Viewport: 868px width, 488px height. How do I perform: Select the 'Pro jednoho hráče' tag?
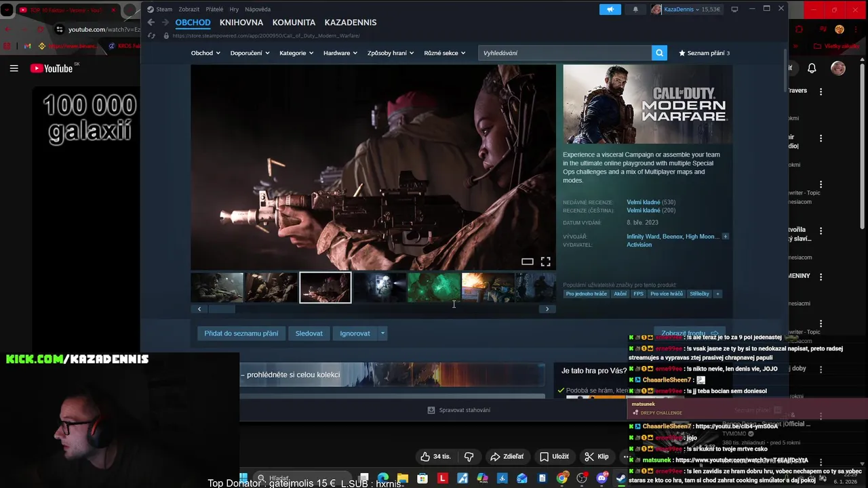[587, 294]
